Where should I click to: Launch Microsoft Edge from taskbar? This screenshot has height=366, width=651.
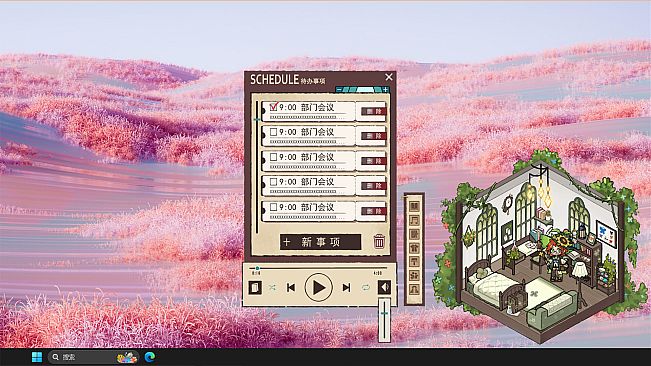pos(150,357)
